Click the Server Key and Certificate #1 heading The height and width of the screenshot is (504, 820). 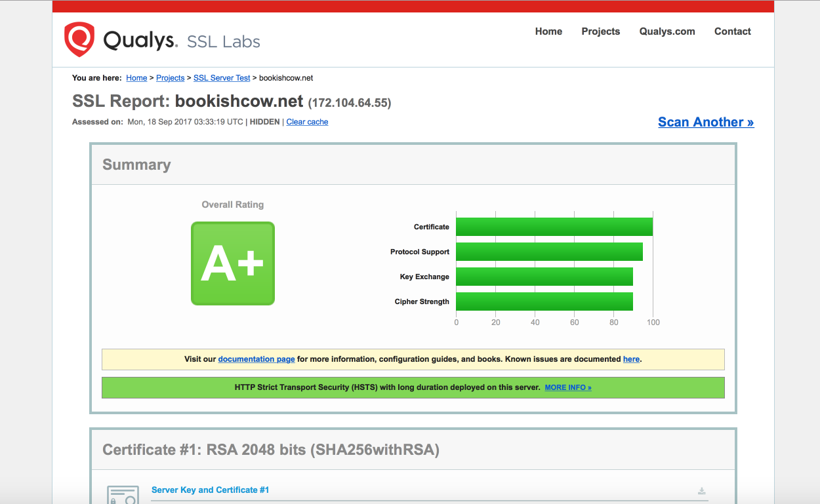(x=210, y=490)
